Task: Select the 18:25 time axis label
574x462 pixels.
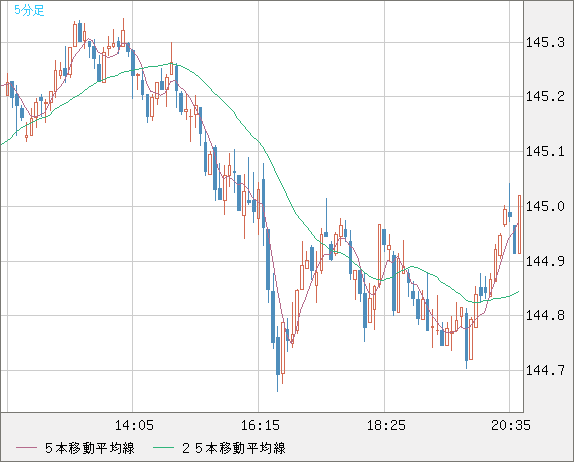Action: 386,425
